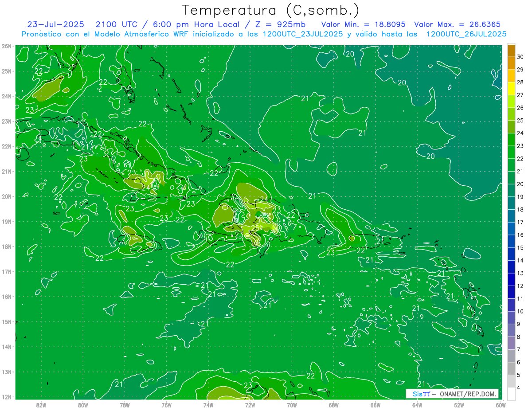Pick the dark orange swatch above the 30 label
The image size is (532, 411).
[x=511, y=51]
